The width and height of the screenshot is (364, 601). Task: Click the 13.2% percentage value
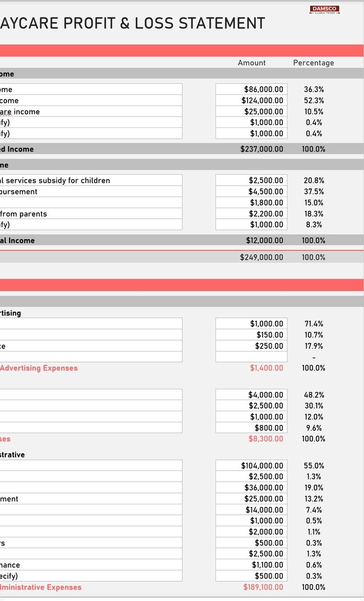[314, 499]
